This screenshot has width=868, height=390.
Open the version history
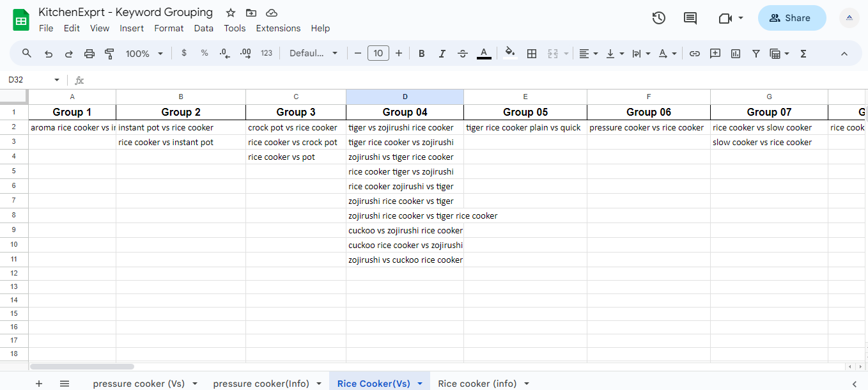[659, 18]
